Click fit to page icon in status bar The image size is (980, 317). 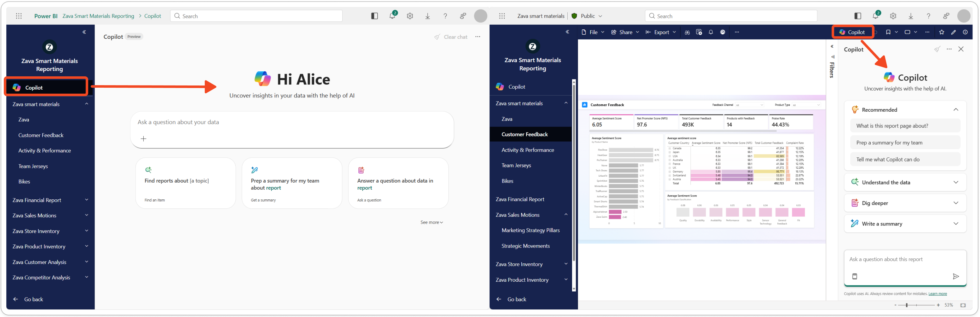963,305
